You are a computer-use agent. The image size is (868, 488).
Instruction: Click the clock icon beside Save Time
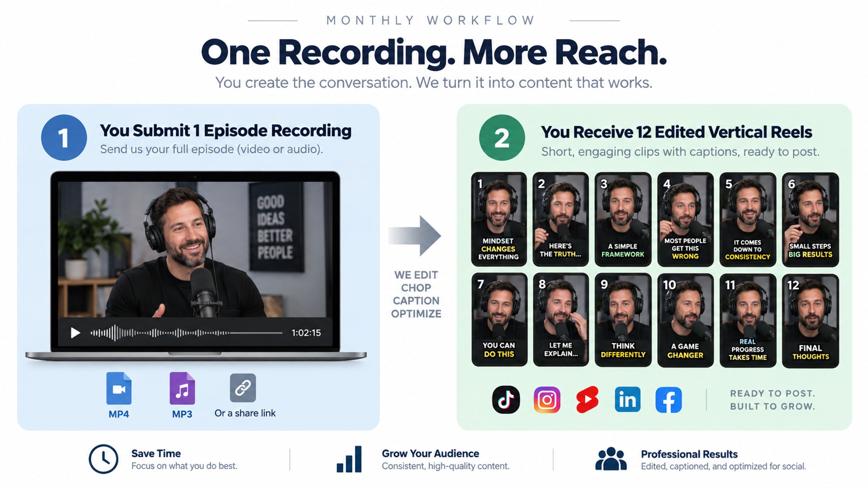pyautogui.click(x=103, y=459)
